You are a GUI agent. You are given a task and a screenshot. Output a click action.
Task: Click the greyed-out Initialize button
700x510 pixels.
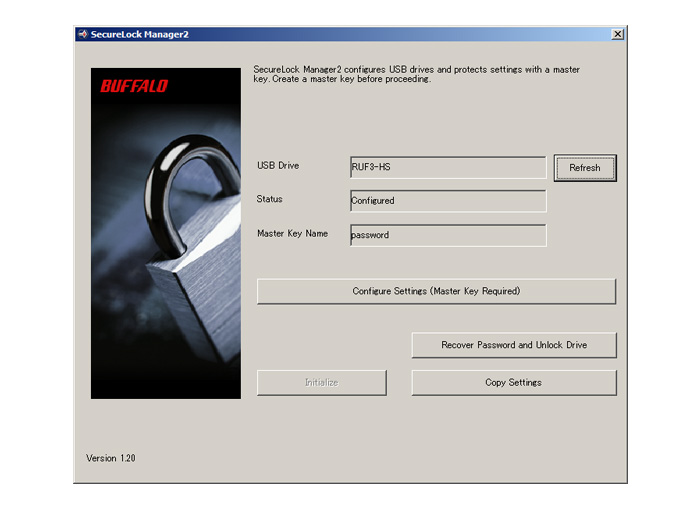(x=321, y=382)
